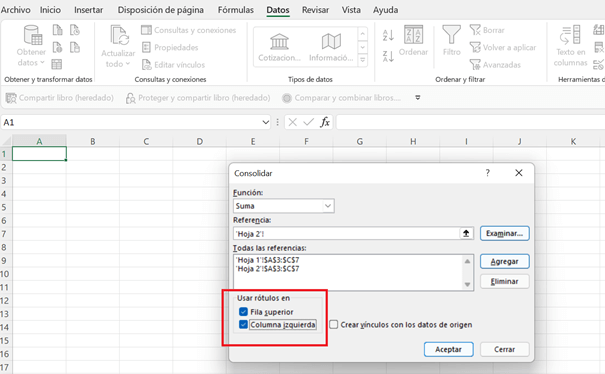The image size is (605, 374).
Task: Click the formula bar cancel X
Action: 292,122
